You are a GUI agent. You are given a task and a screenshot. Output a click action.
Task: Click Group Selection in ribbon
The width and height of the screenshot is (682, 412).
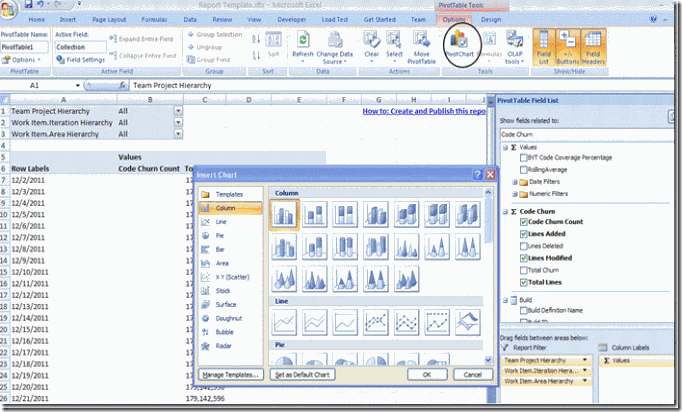215,34
